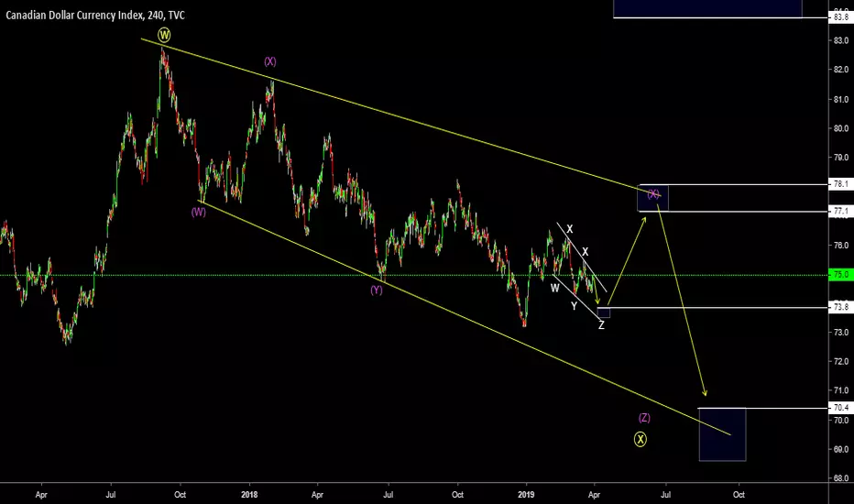Click the 83.0 price axis value
Image resolution: width=854 pixels, height=504 pixels.
pyautogui.click(x=840, y=41)
